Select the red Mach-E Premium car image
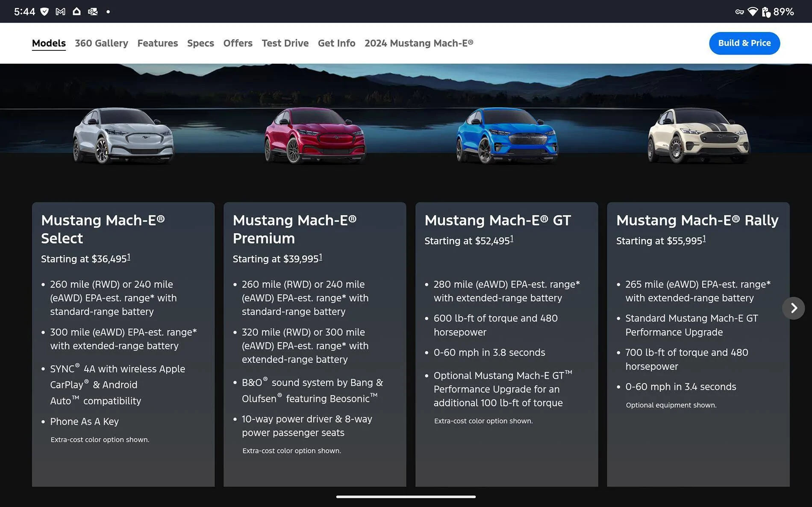This screenshot has width=812, height=507. tap(315, 135)
